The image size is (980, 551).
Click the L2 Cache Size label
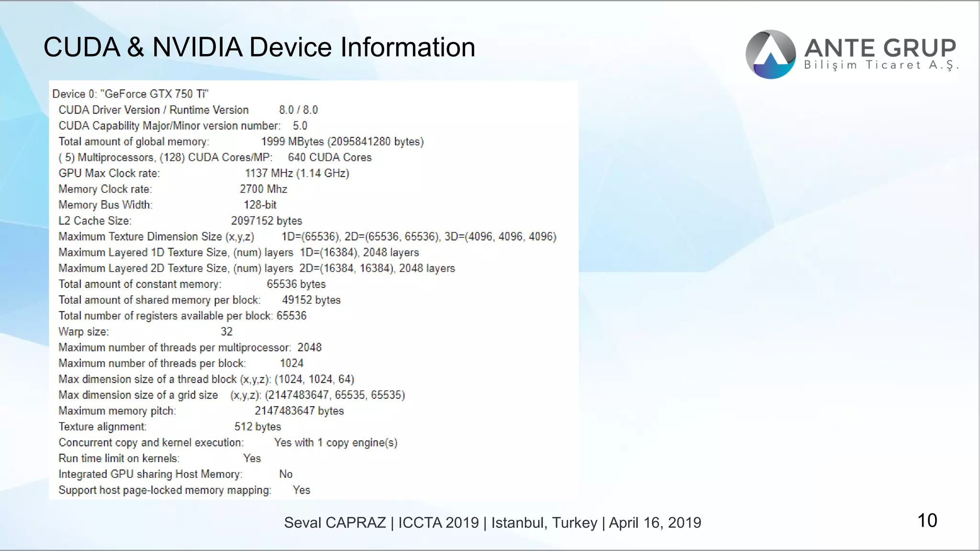click(x=95, y=221)
